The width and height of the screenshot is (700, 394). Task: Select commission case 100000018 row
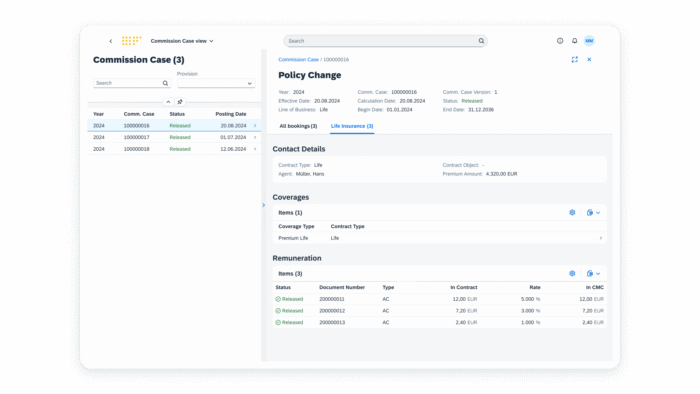pyautogui.click(x=175, y=149)
